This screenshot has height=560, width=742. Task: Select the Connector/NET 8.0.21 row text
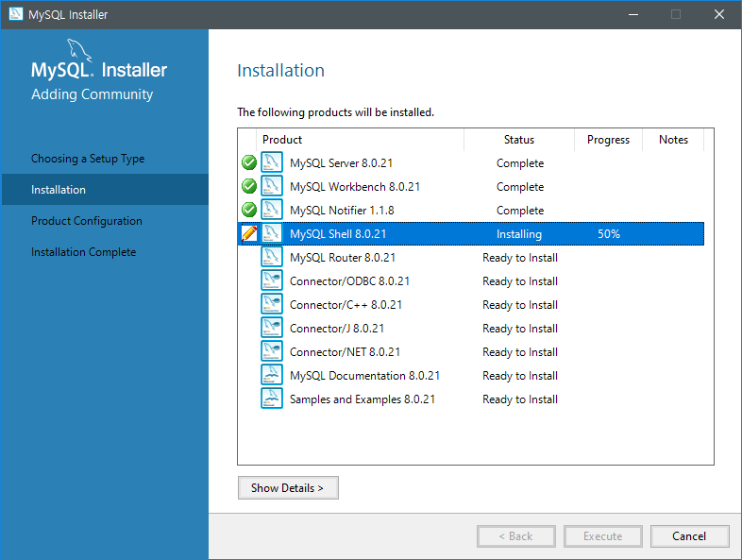[345, 352]
